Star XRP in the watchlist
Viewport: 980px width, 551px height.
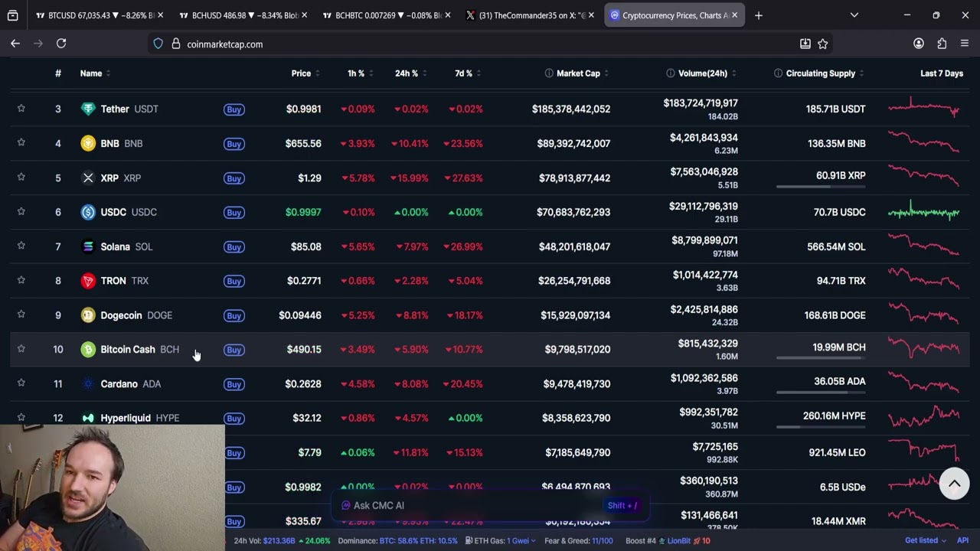(21, 178)
